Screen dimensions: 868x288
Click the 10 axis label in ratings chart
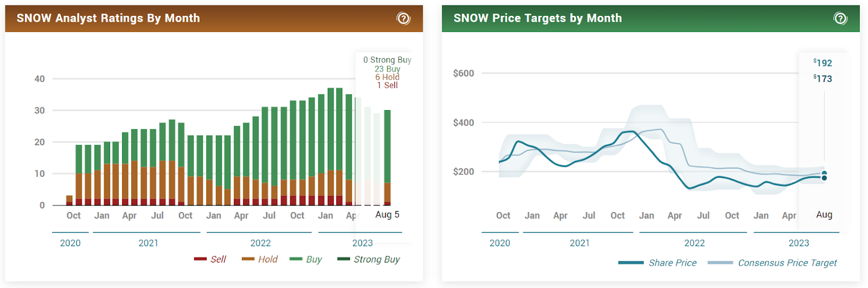40,174
